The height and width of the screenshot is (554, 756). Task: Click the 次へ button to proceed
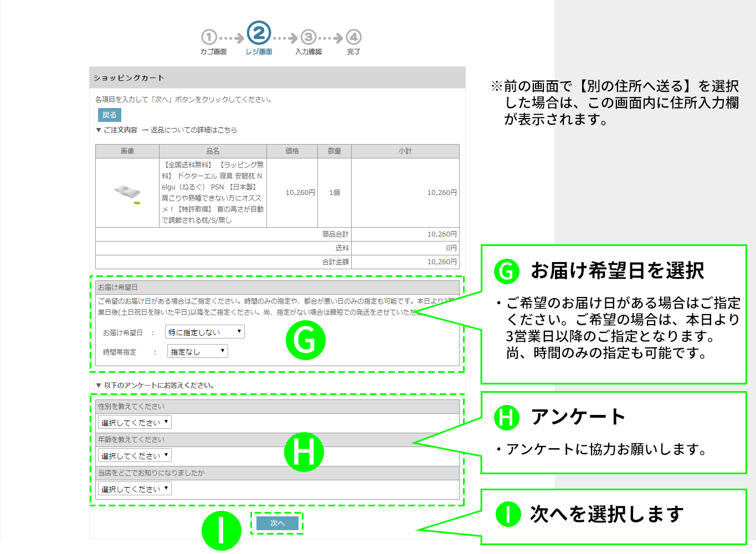(x=278, y=522)
